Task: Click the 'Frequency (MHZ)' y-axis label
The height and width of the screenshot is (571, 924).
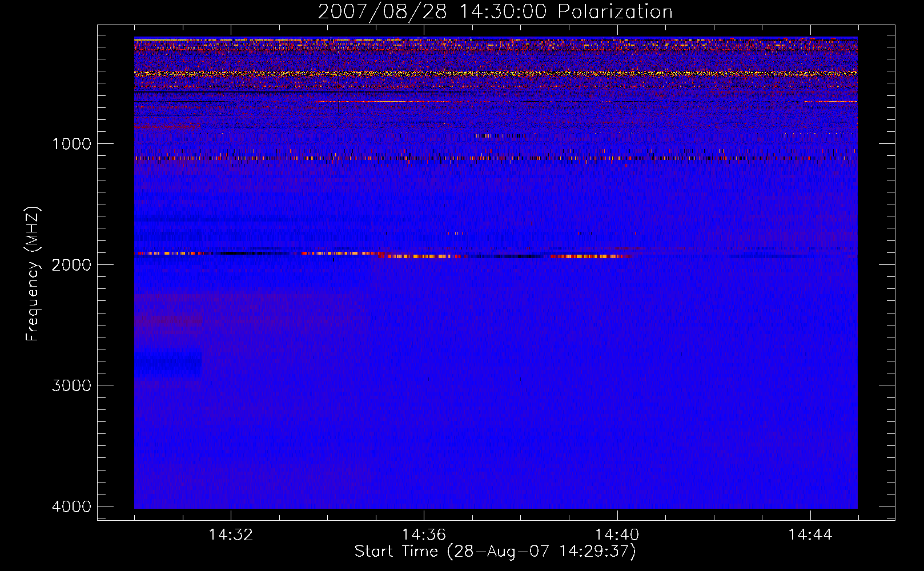Action: (x=33, y=274)
